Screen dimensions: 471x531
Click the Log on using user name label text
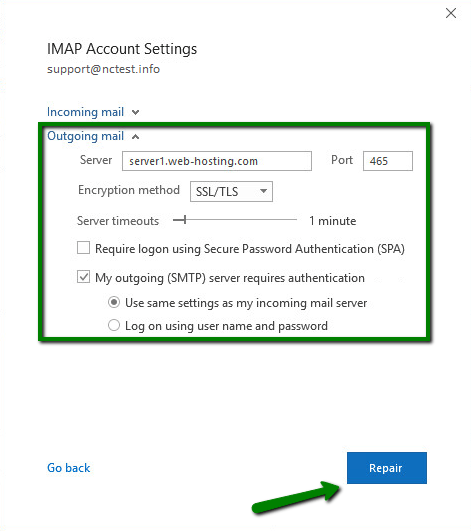click(226, 326)
